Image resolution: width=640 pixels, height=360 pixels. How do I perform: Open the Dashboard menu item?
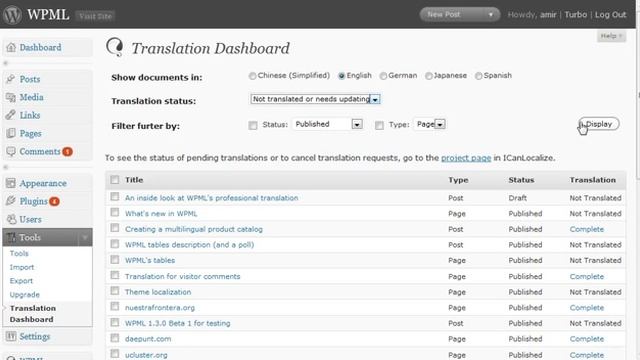pyautogui.click(x=40, y=47)
